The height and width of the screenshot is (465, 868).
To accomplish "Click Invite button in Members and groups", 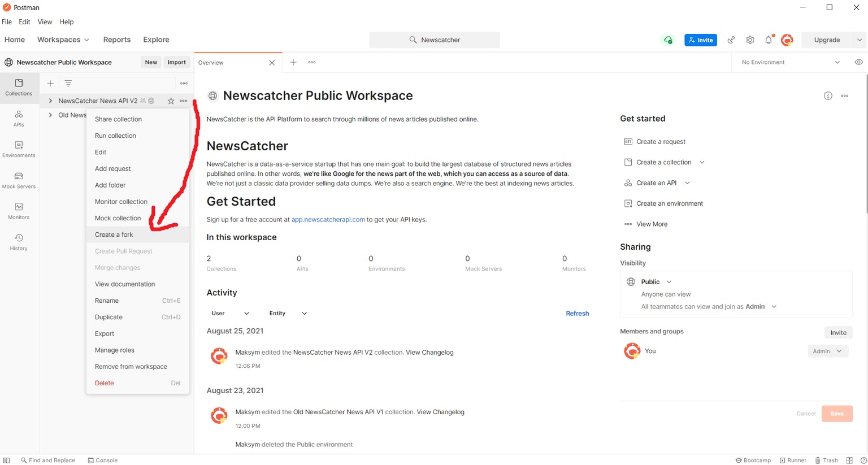I will point(838,332).
